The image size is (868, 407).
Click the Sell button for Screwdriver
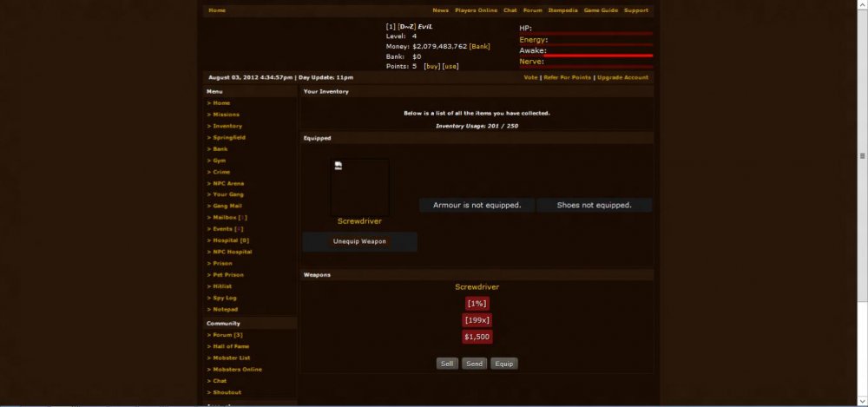(x=447, y=364)
